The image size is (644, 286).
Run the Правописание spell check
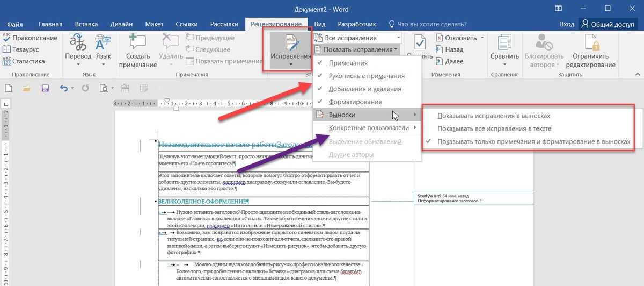click(x=30, y=38)
